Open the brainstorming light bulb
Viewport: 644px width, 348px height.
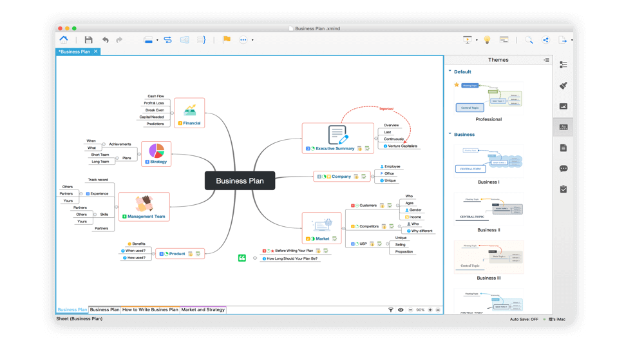[x=487, y=39]
